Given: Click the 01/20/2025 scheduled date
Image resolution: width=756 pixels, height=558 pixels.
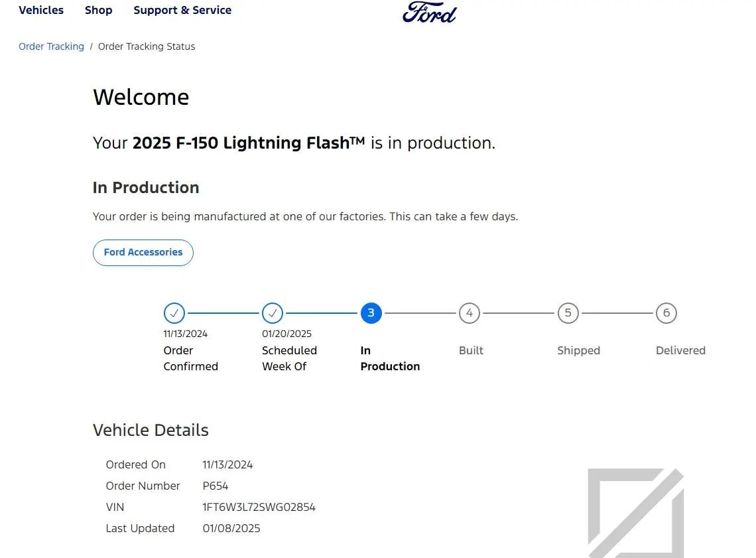Looking at the screenshot, I should [287, 334].
